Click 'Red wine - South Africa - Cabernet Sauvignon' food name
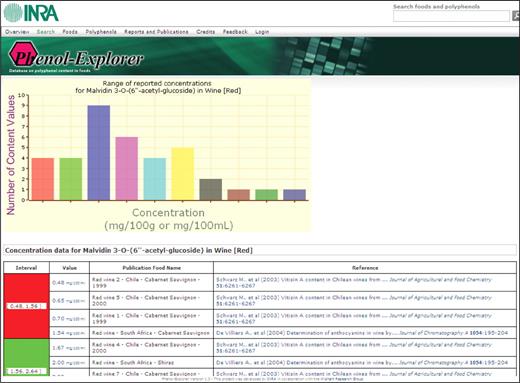This screenshot has height=383, width=520. click(x=151, y=333)
